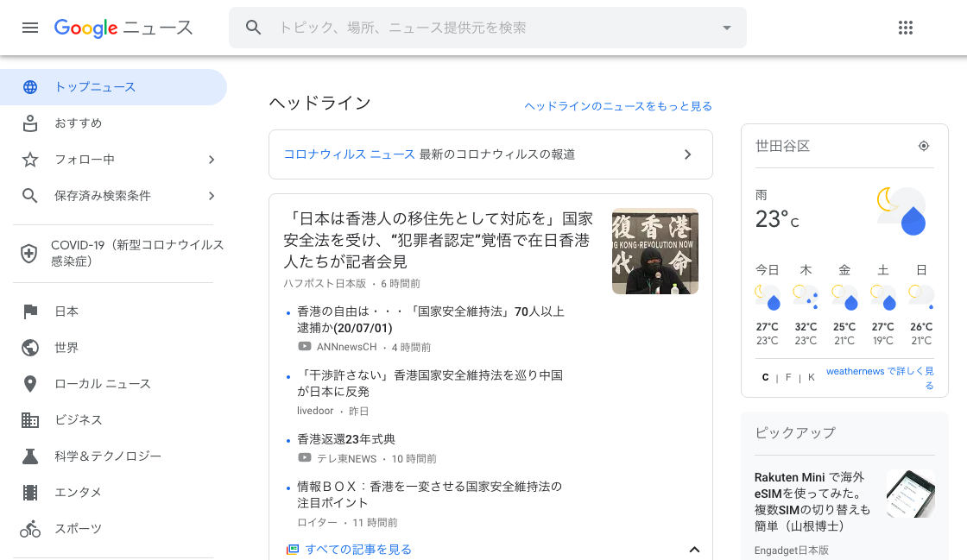Open 香港返還23年式典 article

tap(346, 439)
